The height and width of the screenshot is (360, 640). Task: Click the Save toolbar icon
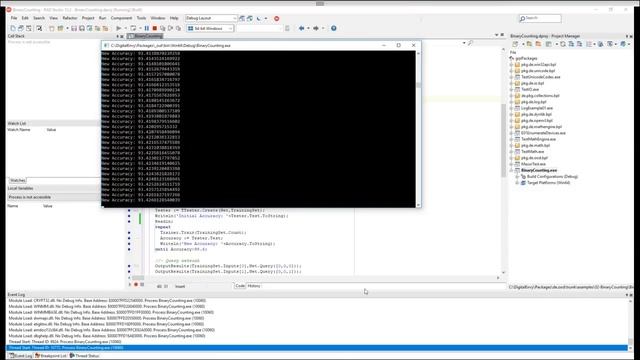point(74,28)
